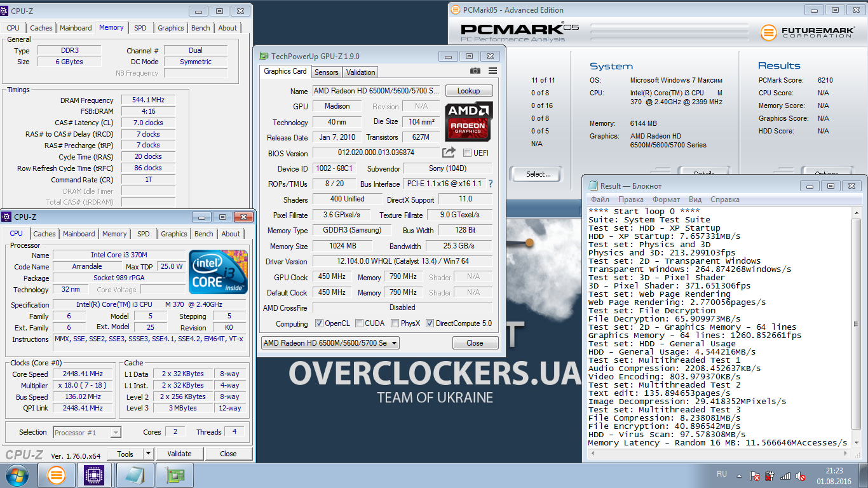Screen dimensions: 868x488
Task: Open the Caches tab in the CPU-Z processor window
Action: point(44,234)
